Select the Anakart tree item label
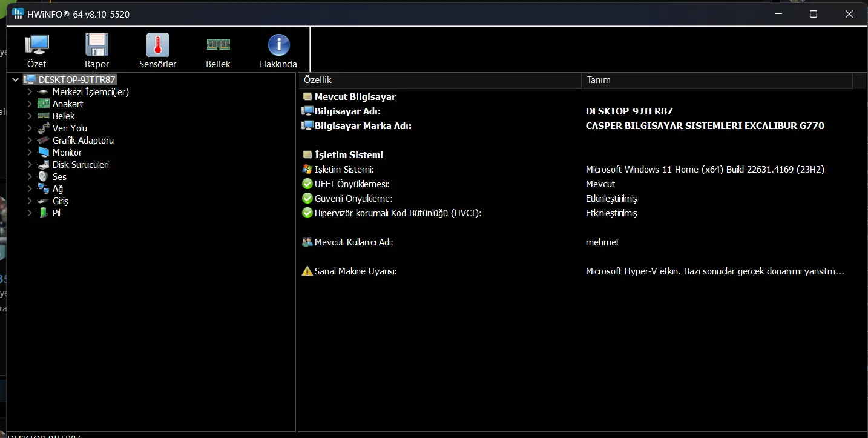This screenshot has width=868, height=438. pos(68,104)
